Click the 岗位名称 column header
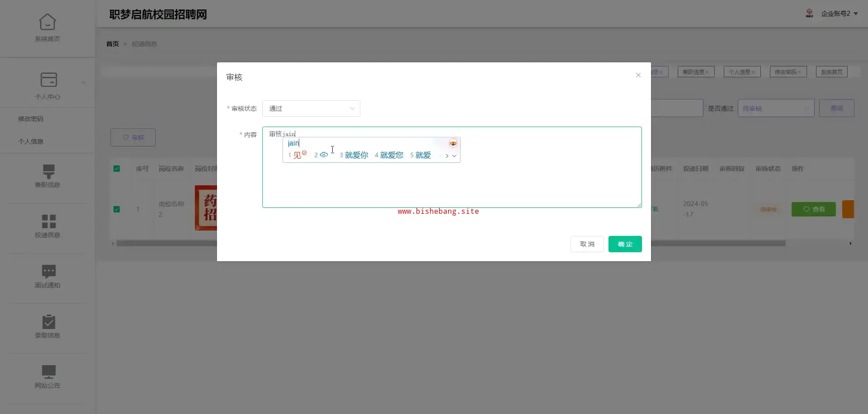The image size is (868, 414). click(171, 169)
